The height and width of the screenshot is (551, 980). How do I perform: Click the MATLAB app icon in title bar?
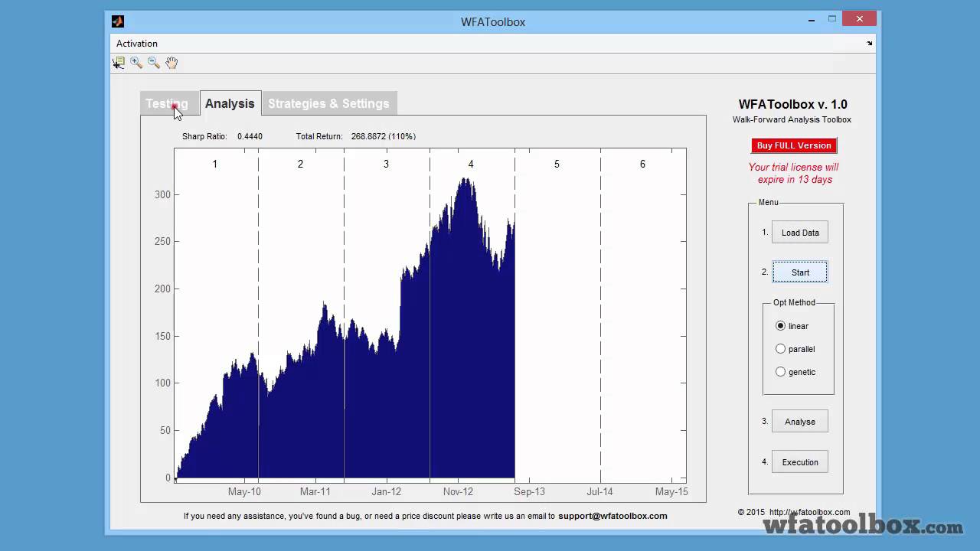click(117, 21)
